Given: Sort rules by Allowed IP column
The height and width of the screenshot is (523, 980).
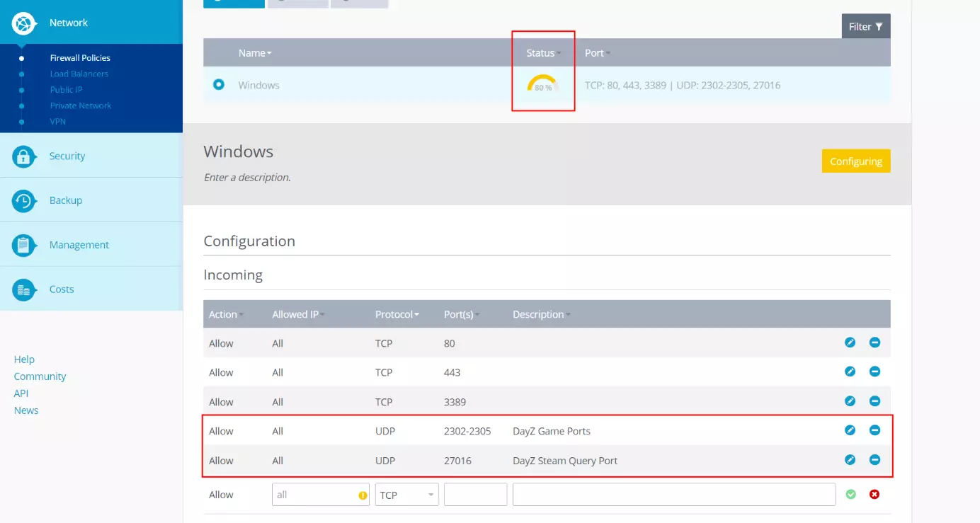Looking at the screenshot, I should click(x=298, y=314).
